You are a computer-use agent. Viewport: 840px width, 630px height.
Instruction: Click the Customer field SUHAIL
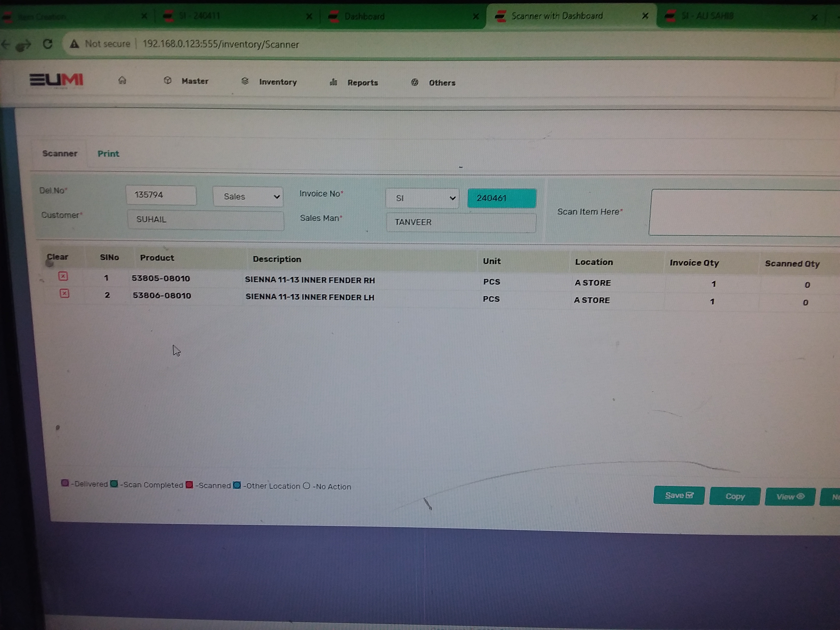[205, 220]
